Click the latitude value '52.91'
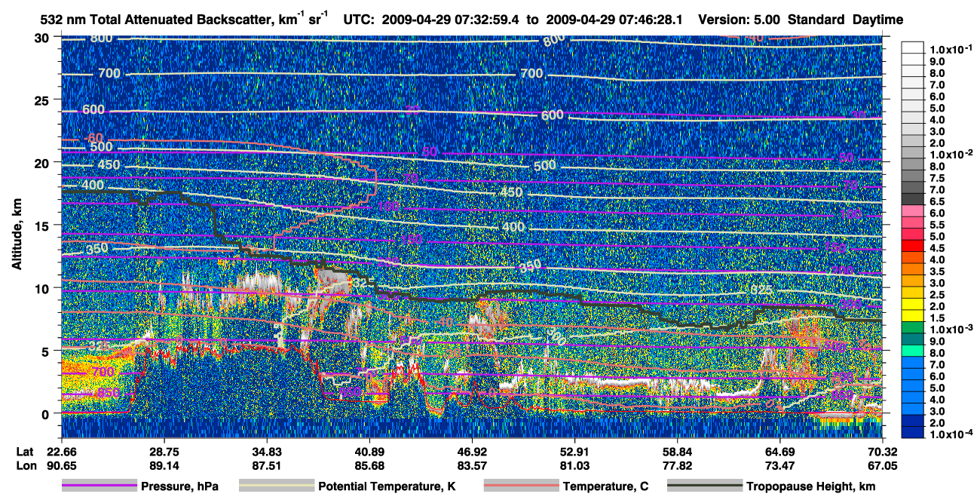 (x=574, y=452)
